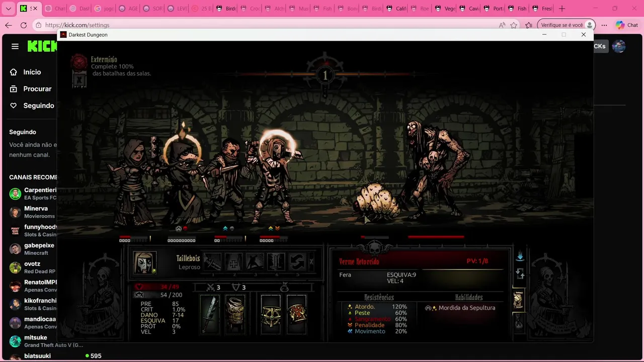The width and height of the screenshot is (644, 362).
Task: Open the scroll tab on right panel edge
Action: click(x=518, y=300)
